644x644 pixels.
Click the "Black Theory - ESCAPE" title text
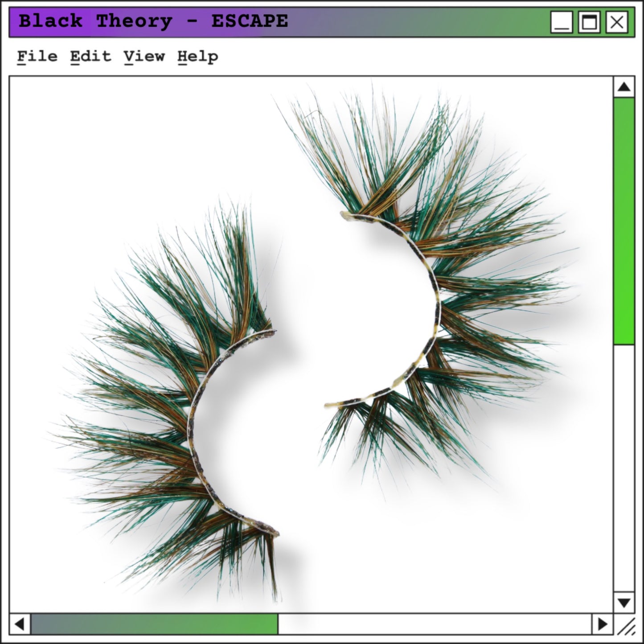[153, 21]
